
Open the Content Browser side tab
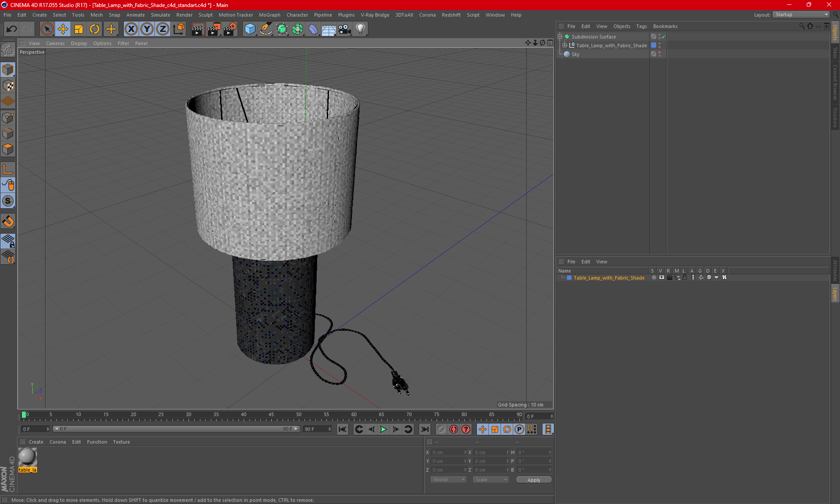point(835,82)
